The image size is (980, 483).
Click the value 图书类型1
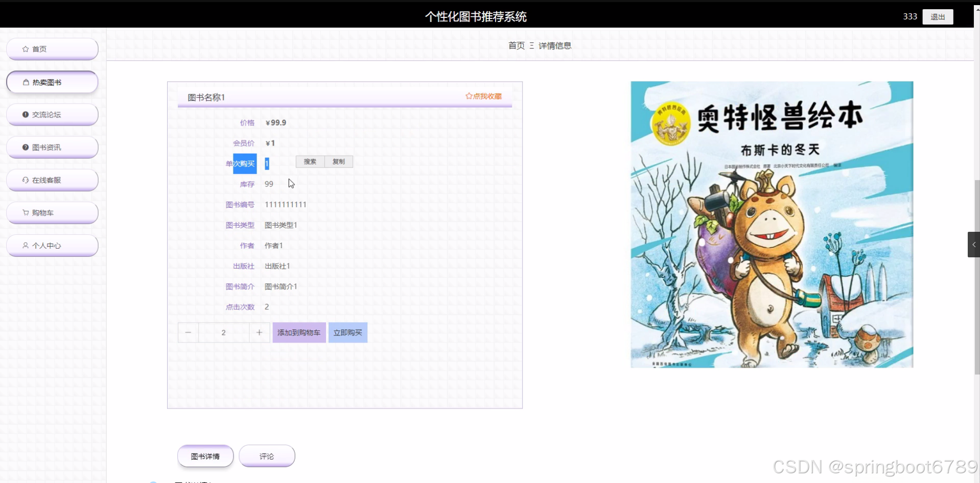point(281,225)
